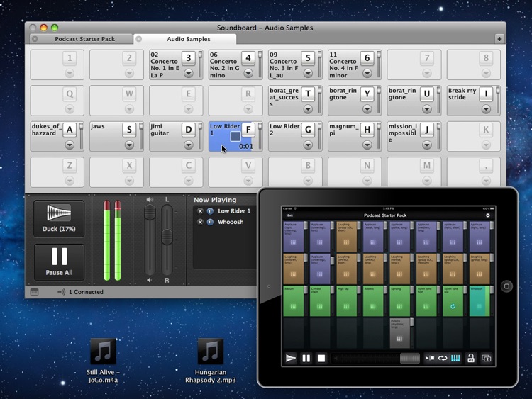Tap the iPad page switch icon
The image size is (532, 399).
coord(486,358)
